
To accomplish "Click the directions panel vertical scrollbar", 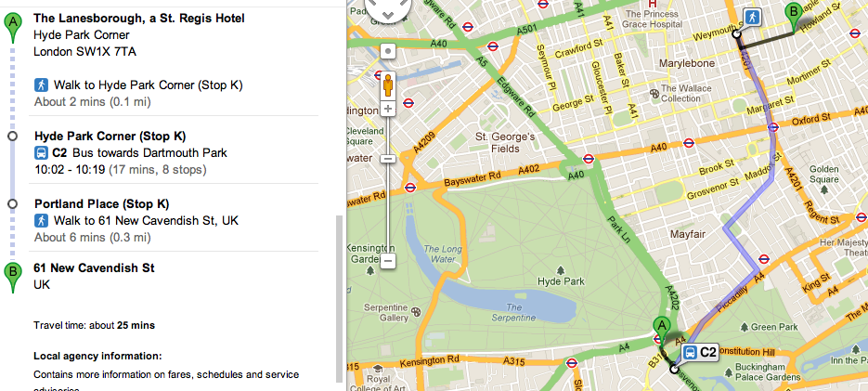I will (338, 297).
